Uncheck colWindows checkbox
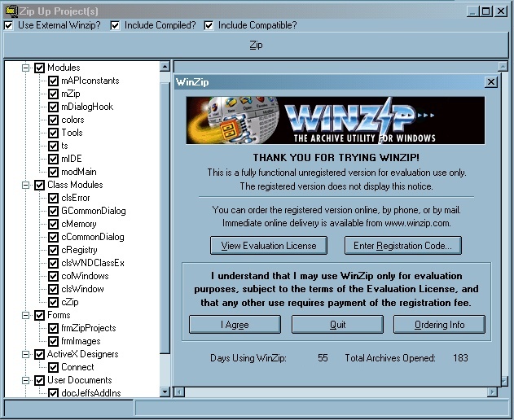The height and width of the screenshot is (420, 514). [x=53, y=276]
